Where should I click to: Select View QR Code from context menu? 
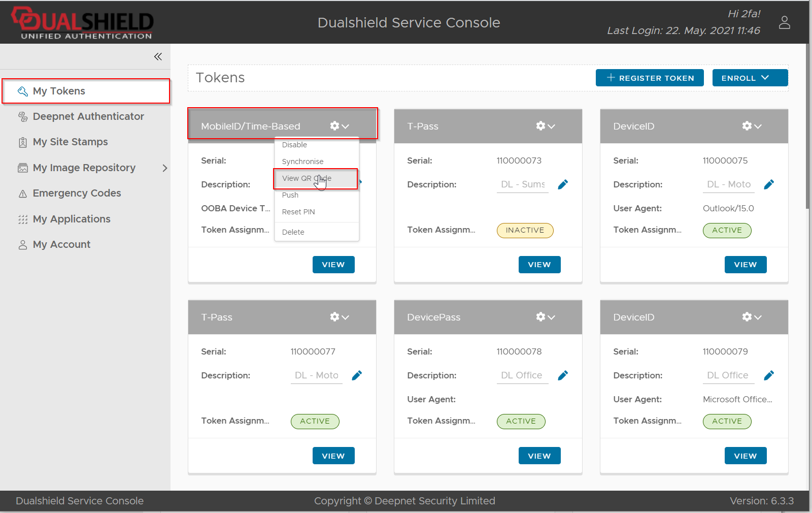tap(307, 178)
